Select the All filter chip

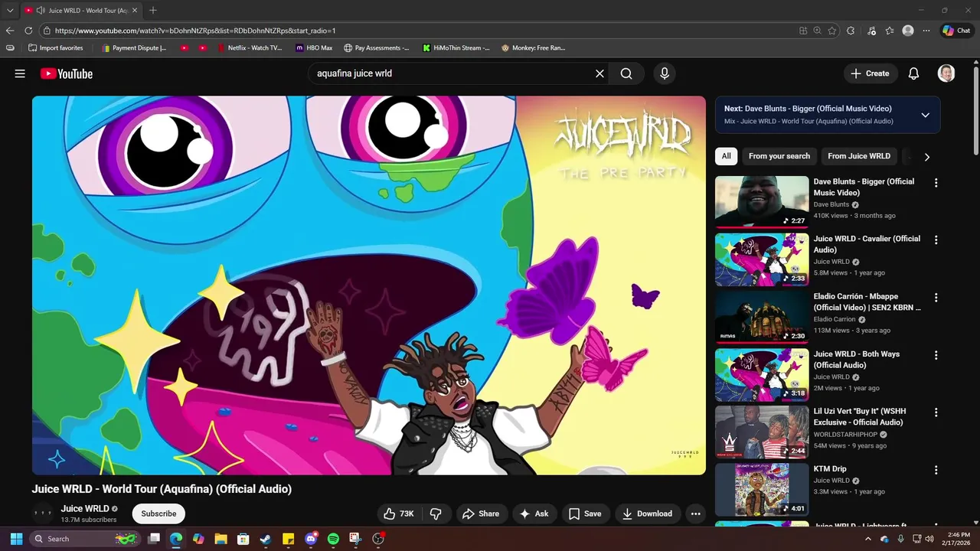tap(726, 156)
